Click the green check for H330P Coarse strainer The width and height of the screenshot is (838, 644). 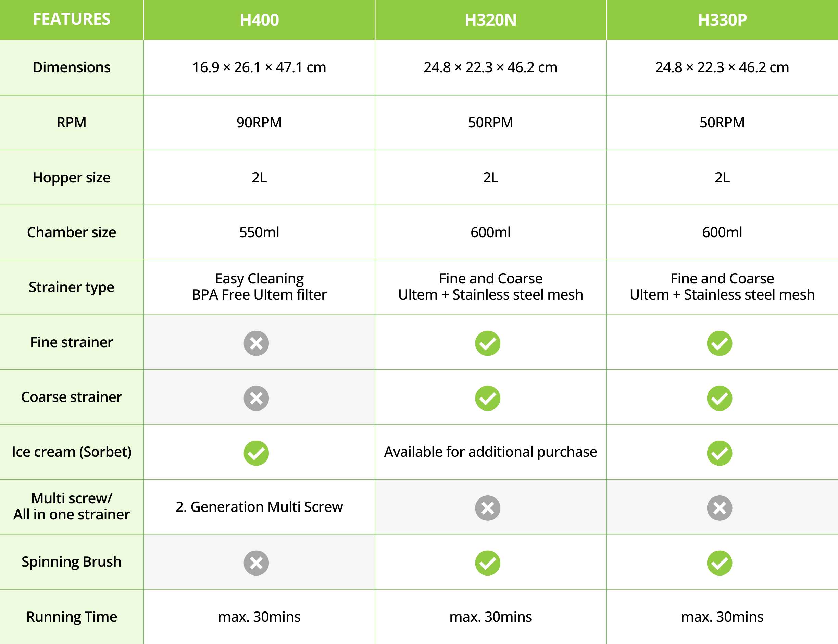(x=720, y=398)
